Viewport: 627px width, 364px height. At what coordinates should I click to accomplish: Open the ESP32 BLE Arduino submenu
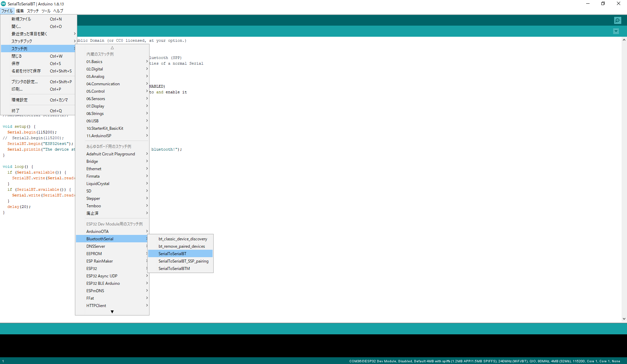tap(112, 283)
